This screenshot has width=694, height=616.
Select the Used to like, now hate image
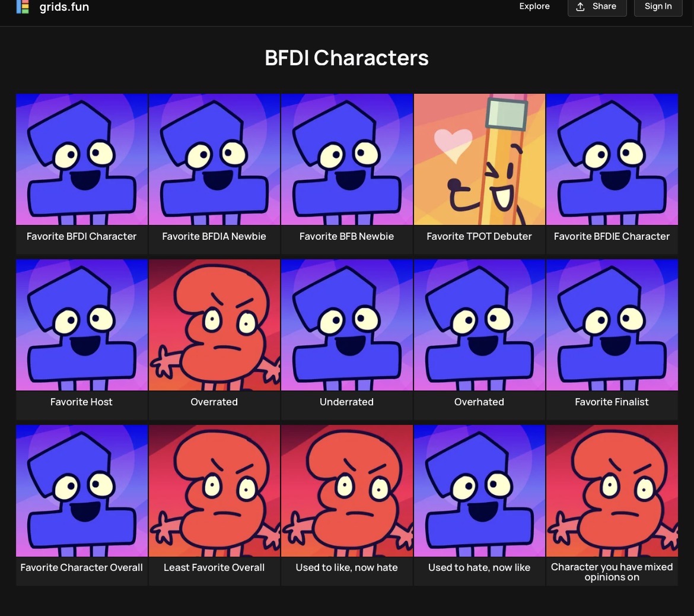coord(346,491)
